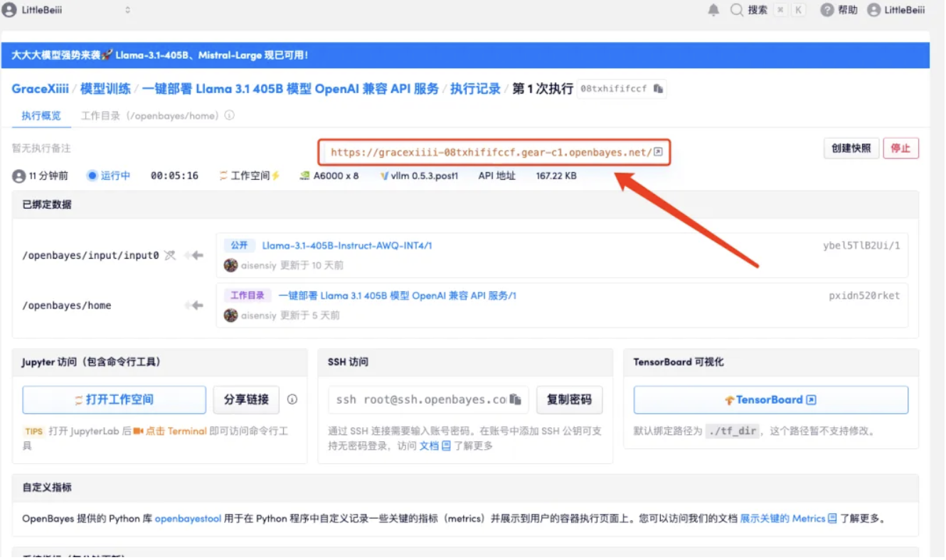
Task: Open 一键部署 Llama 3.1 405B 模型 /1 workdir link
Action: tap(397, 295)
